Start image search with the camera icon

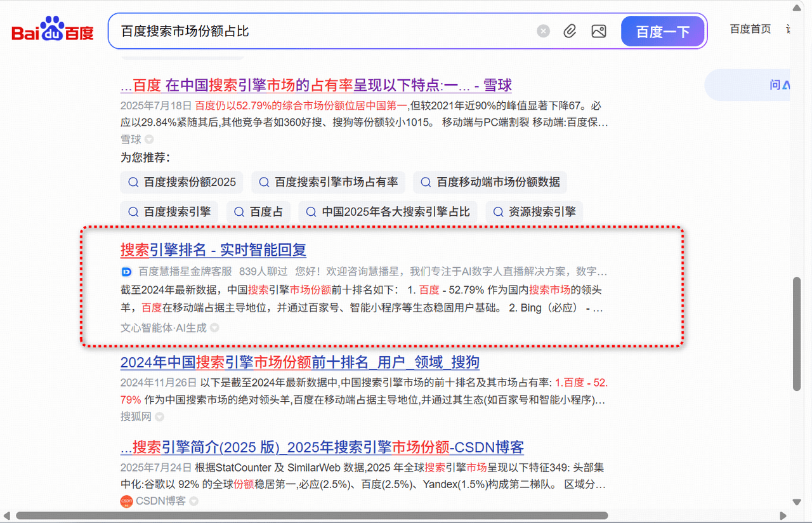(598, 30)
